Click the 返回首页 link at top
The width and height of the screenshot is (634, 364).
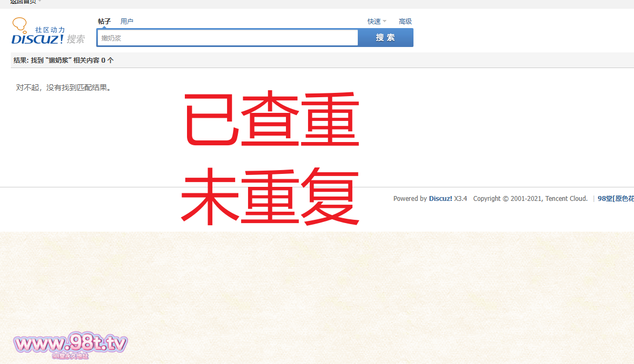pyautogui.click(x=23, y=2)
